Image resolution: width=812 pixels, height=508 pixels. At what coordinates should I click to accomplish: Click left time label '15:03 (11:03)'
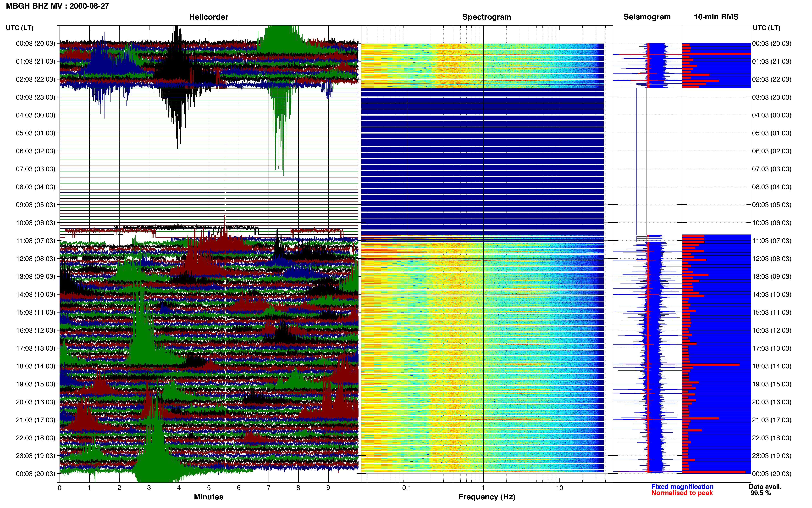click(x=36, y=313)
